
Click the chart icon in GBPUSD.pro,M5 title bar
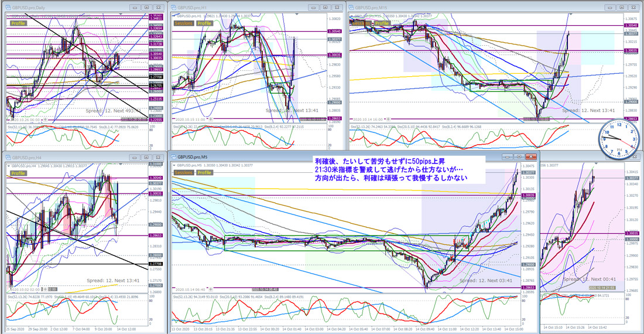(174, 157)
